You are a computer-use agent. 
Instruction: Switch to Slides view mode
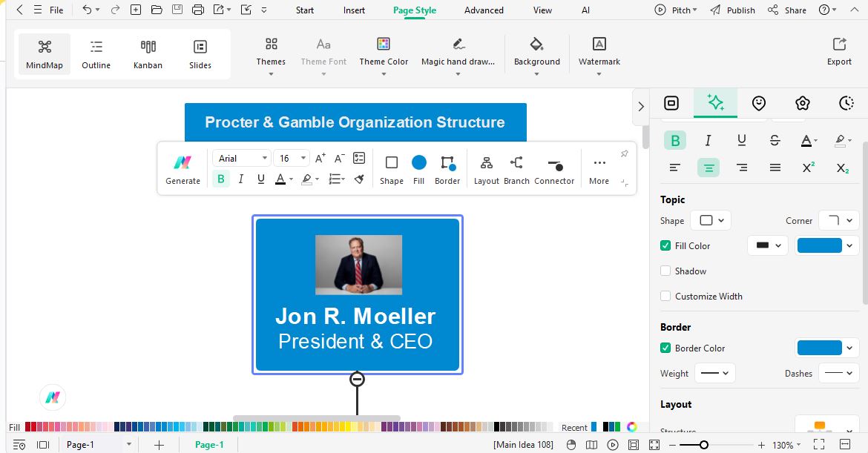tap(200, 54)
